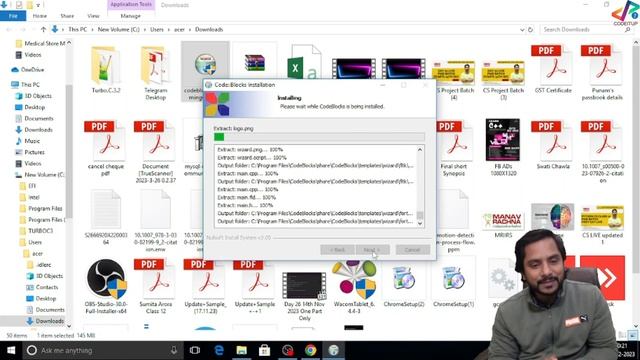Image resolution: width=640 pixels, height=360 pixels.
Task: Select the Excel spreadsheet file icon
Action: pyautogui.click(x=304, y=62)
